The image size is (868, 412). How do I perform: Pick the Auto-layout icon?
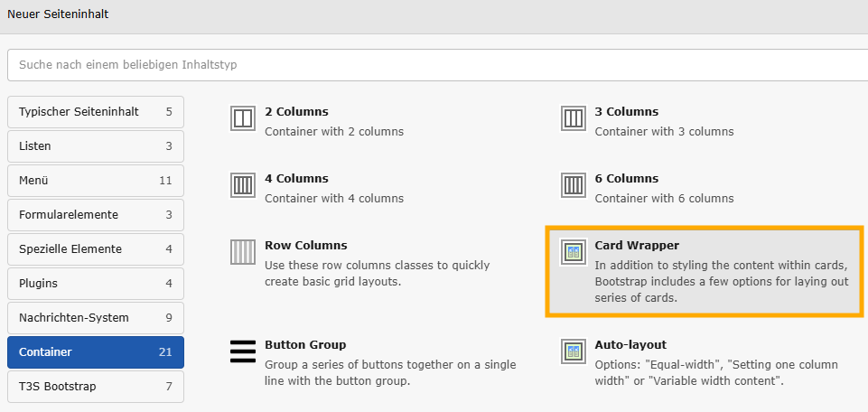click(574, 351)
